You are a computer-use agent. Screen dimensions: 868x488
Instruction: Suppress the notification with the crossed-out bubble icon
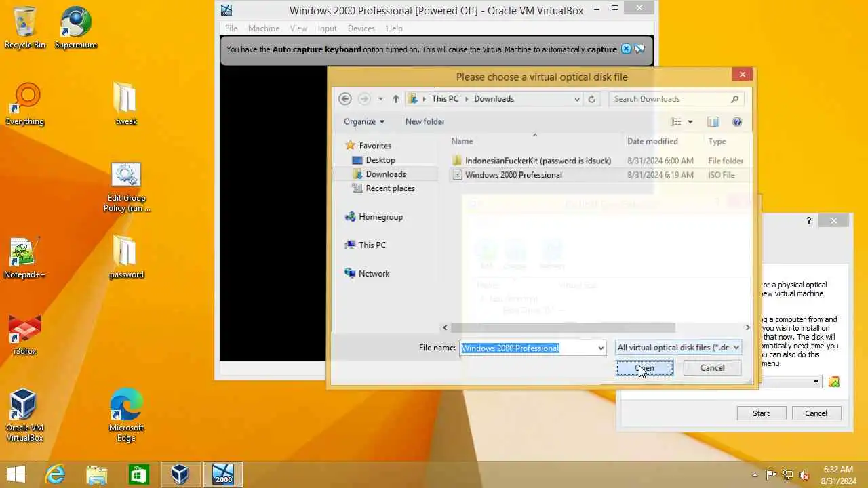[639, 49]
